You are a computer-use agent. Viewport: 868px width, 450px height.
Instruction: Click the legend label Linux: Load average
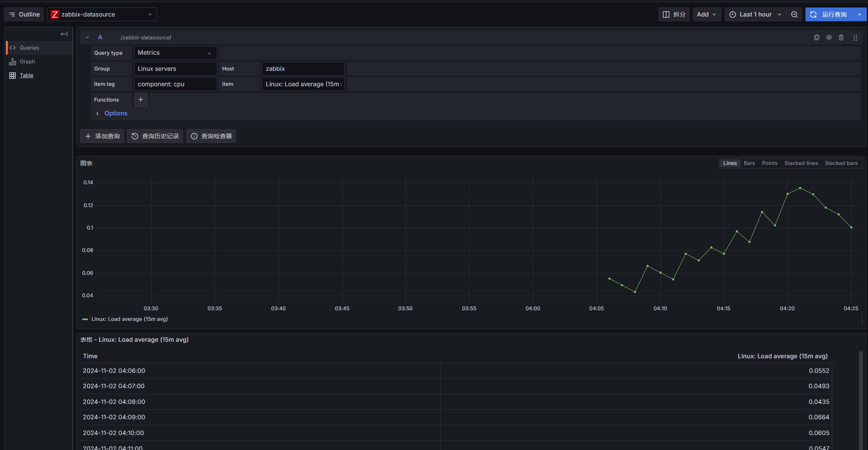[130, 319]
